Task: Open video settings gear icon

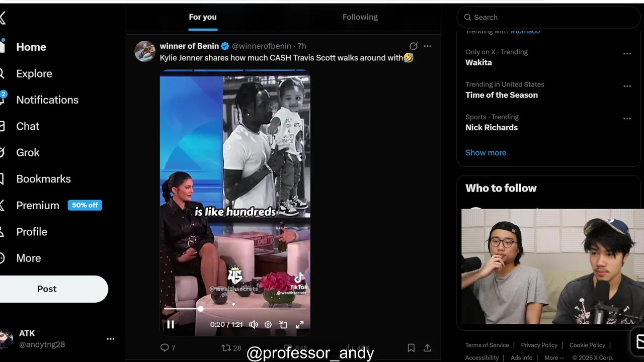Action: 268,325
